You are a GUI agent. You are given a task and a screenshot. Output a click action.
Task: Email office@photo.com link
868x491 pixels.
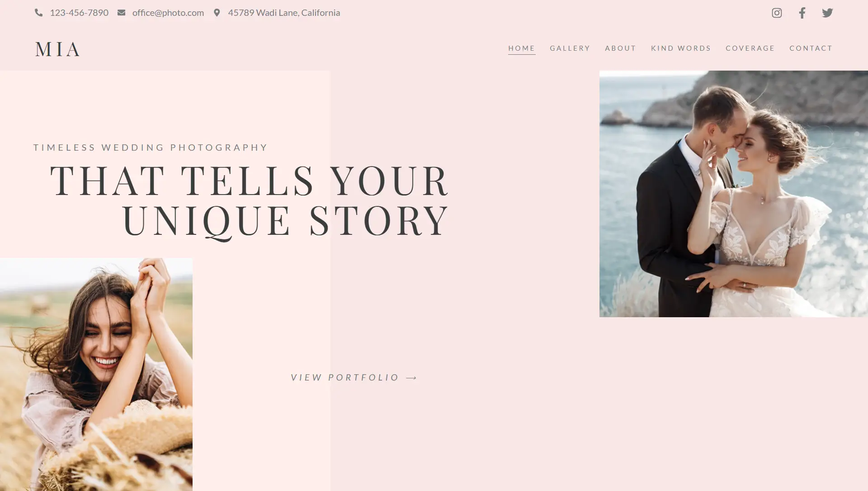(x=168, y=13)
